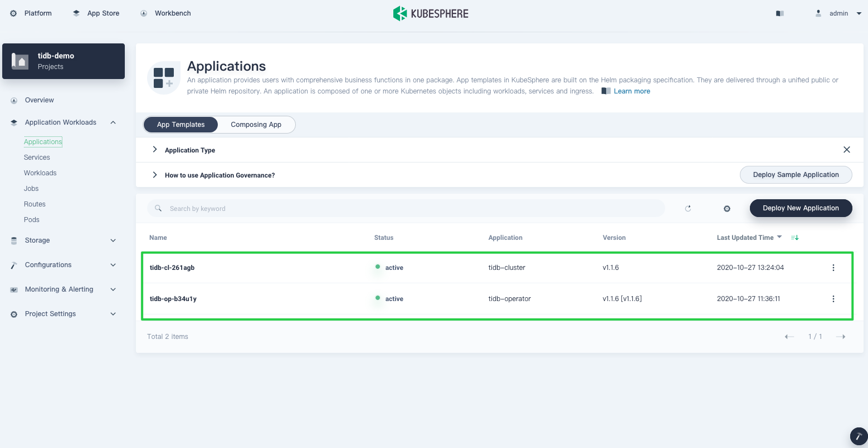
Task: Select Pods in the sidebar
Action: (x=32, y=219)
